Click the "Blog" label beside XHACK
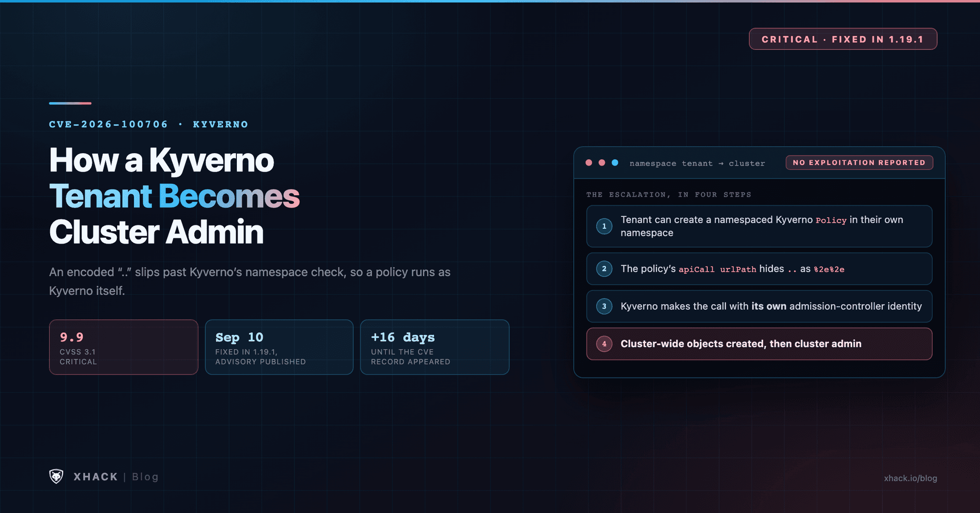This screenshot has width=980, height=513. click(x=145, y=477)
